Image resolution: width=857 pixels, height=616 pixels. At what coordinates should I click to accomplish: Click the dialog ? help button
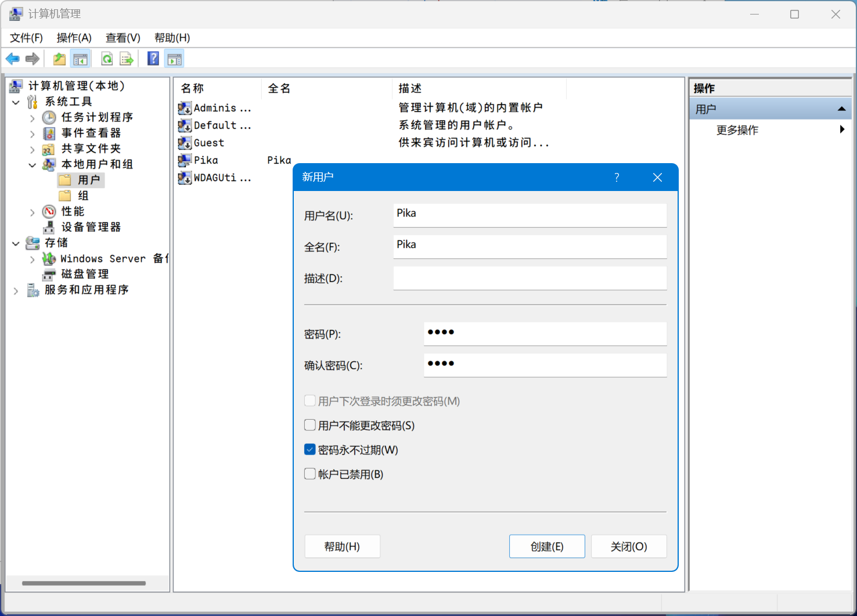pyautogui.click(x=617, y=177)
